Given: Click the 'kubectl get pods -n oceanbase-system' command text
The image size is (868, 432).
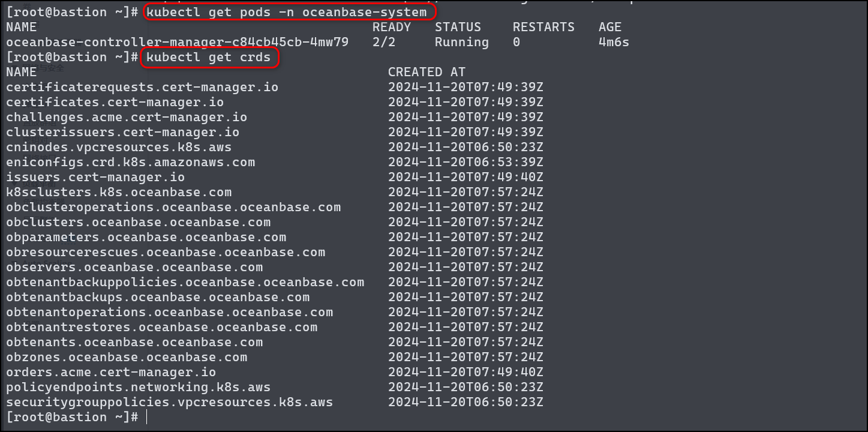Looking at the screenshot, I should 287,12.
